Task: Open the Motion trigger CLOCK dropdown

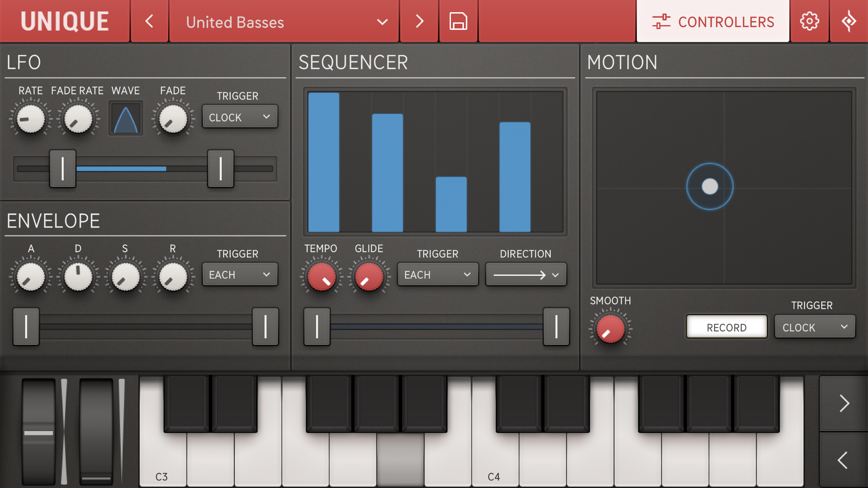Action: pyautogui.click(x=814, y=327)
